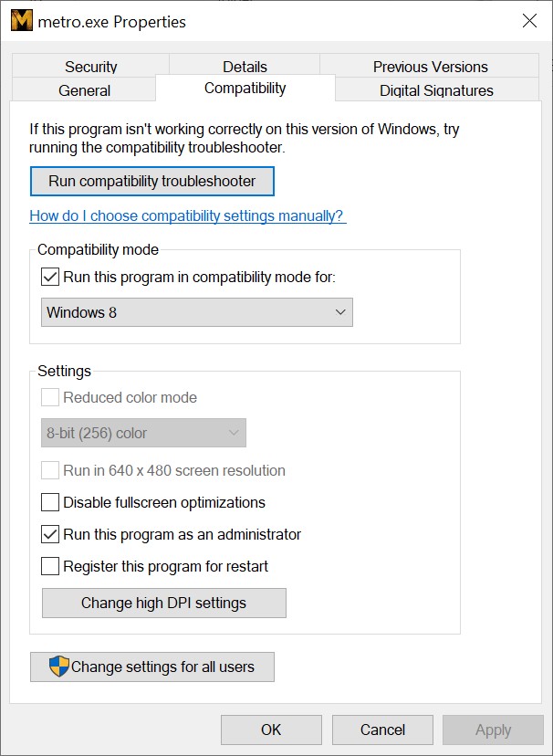Click Change settings for all users

click(x=152, y=667)
